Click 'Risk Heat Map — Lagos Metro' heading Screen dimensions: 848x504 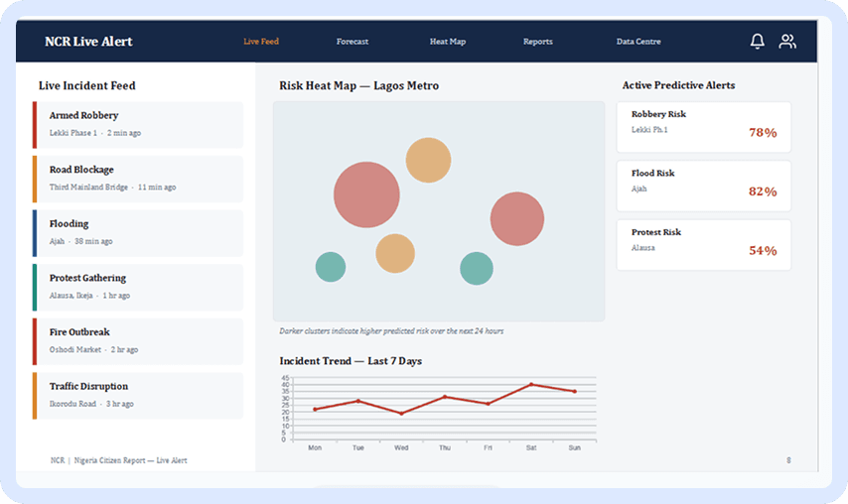(359, 86)
